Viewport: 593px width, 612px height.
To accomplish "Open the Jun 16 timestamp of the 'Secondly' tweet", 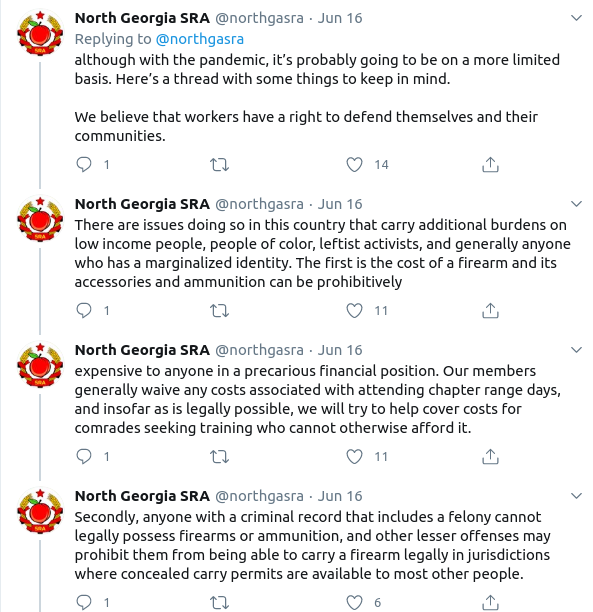I will pos(340,496).
